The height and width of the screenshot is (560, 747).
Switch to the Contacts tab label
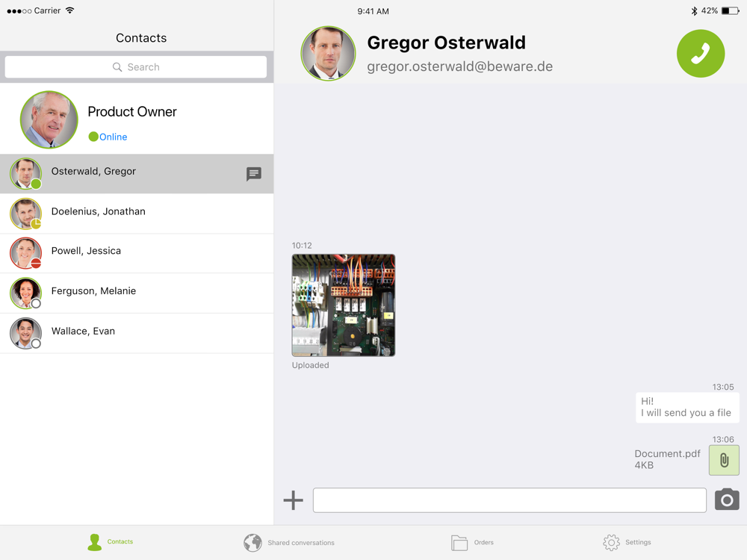(x=120, y=542)
